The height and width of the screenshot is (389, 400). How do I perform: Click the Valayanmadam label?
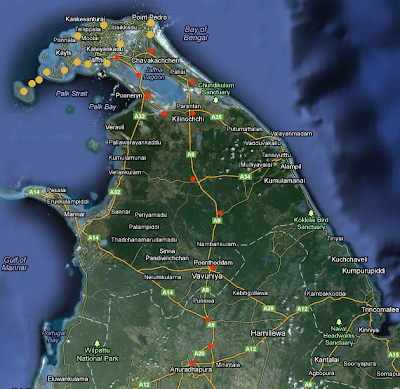291,134
